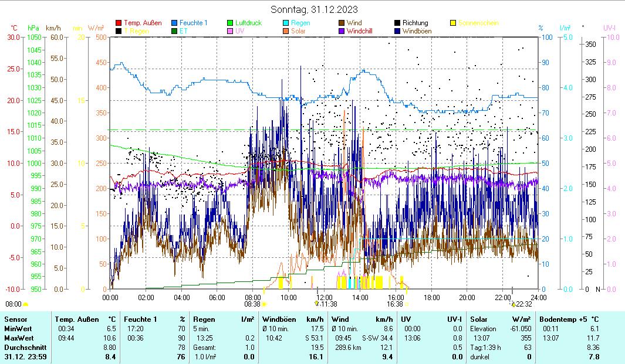Click the purple Windchill legend square
The width and height of the screenshot is (625, 364).
342,31
